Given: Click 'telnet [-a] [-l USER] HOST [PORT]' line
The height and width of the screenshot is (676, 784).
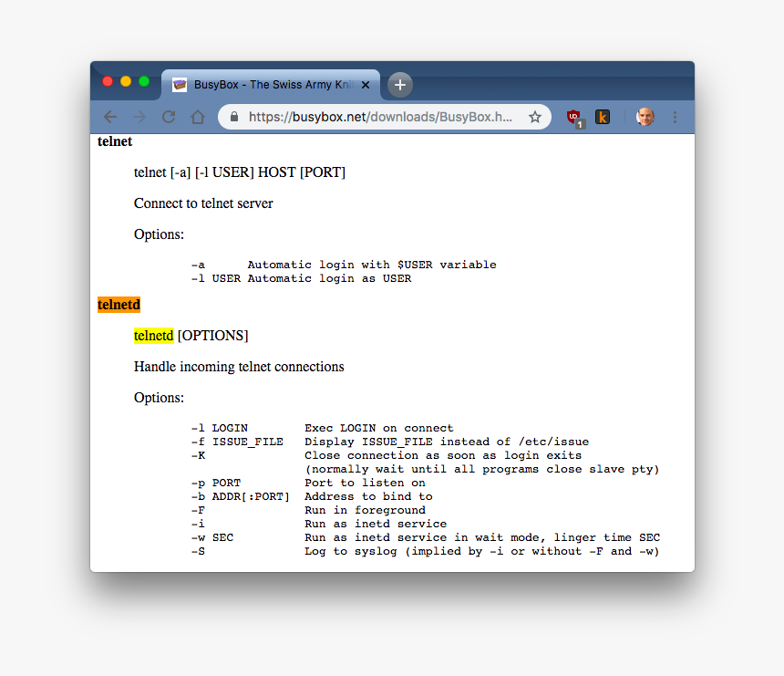Looking at the screenshot, I should 240,172.
